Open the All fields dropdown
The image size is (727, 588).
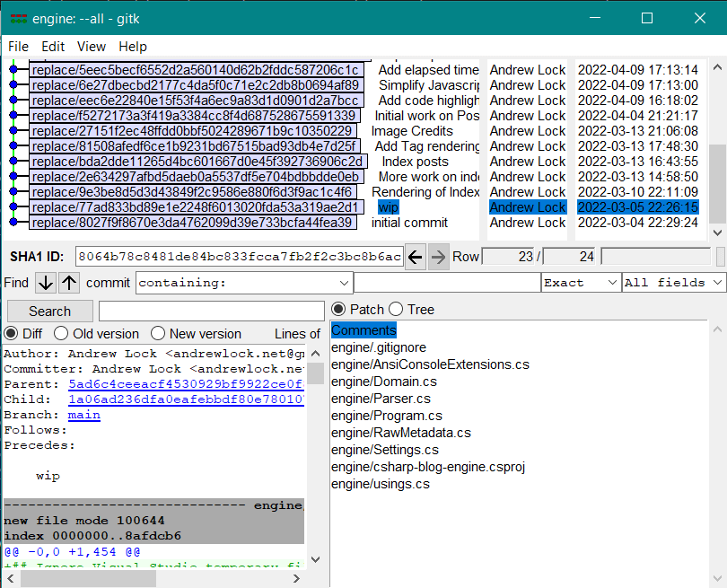point(674,283)
